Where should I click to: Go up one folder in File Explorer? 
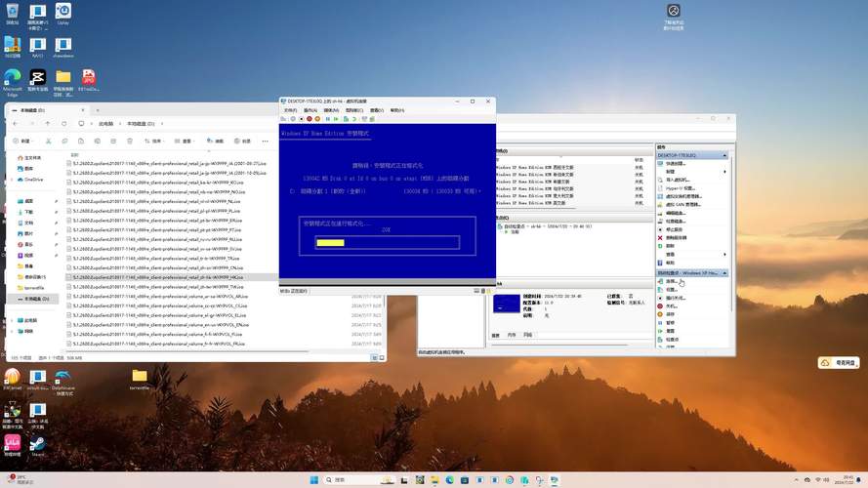pyautogui.click(x=48, y=123)
